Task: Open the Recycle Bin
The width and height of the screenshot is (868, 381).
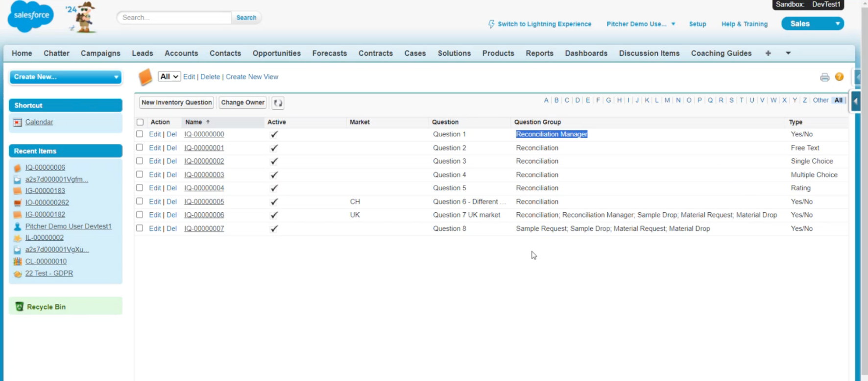Action: point(46,306)
